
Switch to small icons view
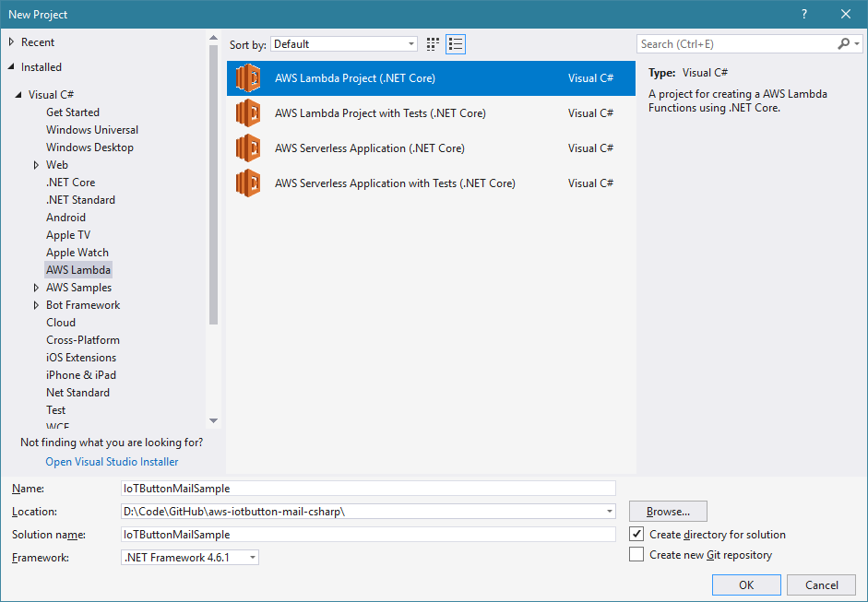434,44
